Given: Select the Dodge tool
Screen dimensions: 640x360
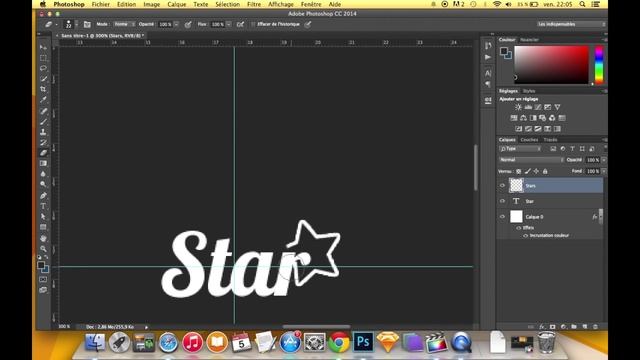Looking at the screenshot, I should click(43, 184).
